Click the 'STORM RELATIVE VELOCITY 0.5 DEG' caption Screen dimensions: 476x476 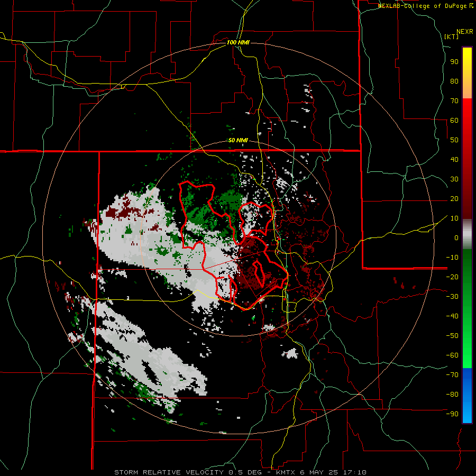pos(189,472)
